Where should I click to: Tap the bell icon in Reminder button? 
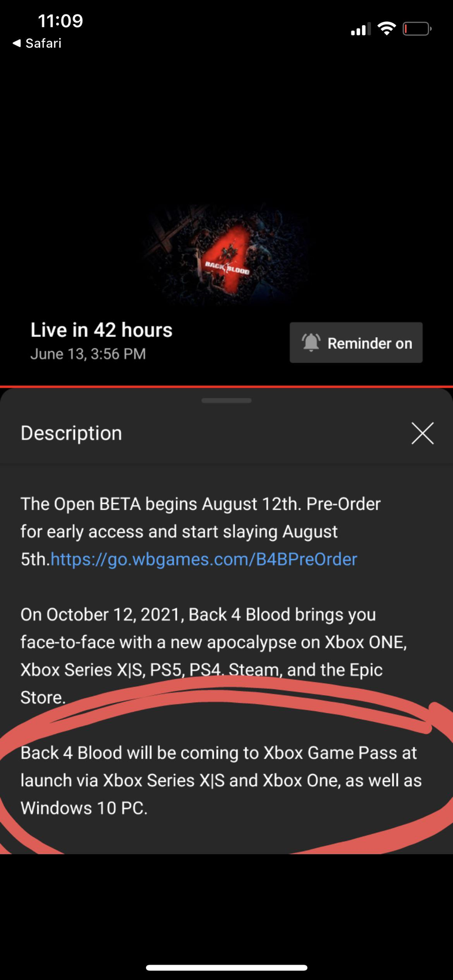click(311, 343)
